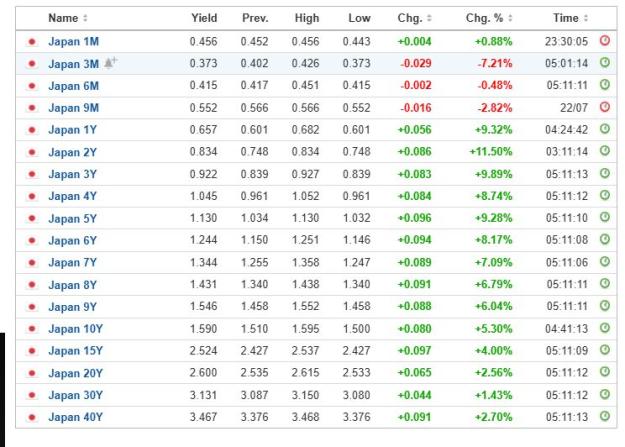Sort by the Chg. column arrows

pyautogui.click(x=429, y=18)
